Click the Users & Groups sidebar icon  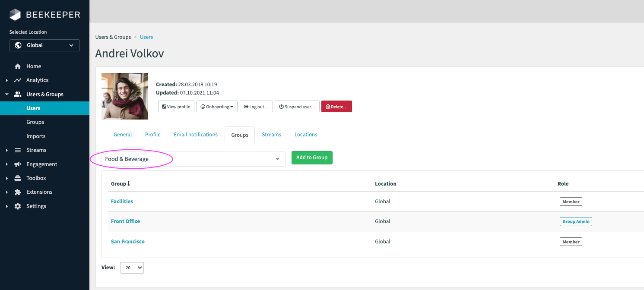point(17,94)
